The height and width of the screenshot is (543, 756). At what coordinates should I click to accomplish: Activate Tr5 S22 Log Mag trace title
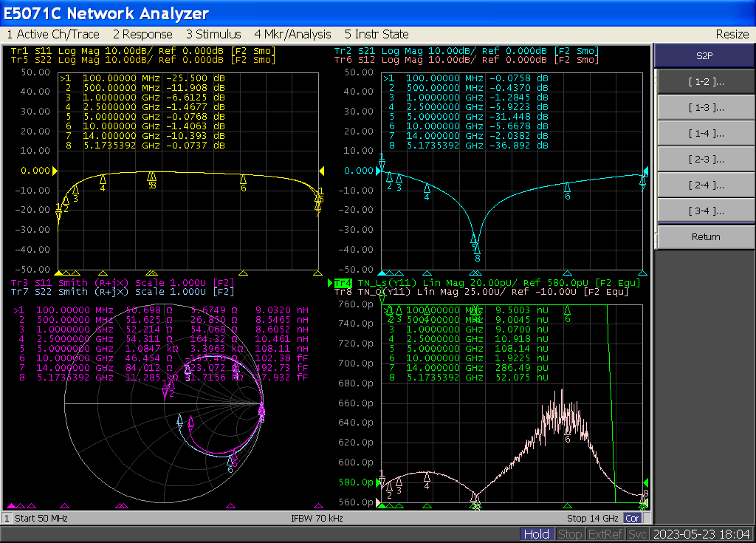click(x=142, y=60)
